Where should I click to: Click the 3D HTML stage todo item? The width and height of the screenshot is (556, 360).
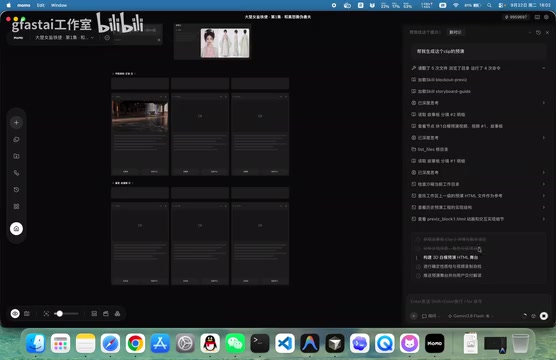pyautogui.click(x=450, y=257)
